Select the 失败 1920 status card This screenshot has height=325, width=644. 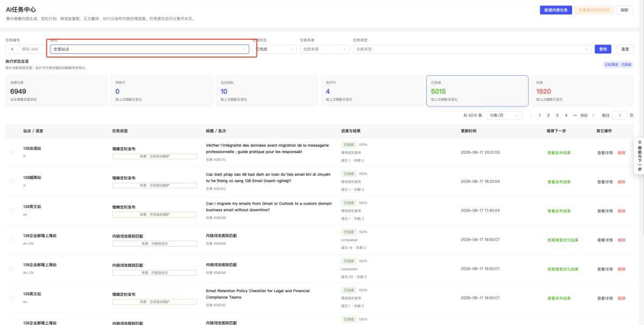[582, 91]
